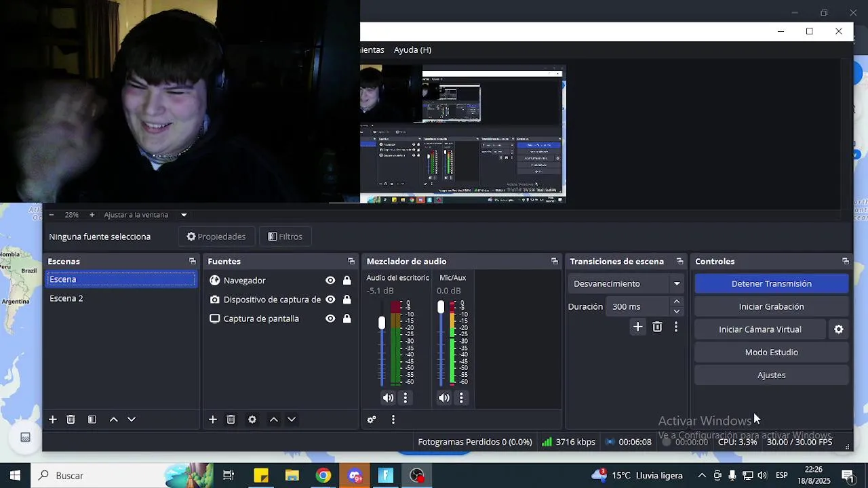Move the source down in the Fuentes panel
This screenshot has width=868, height=488.
point(292,420)
